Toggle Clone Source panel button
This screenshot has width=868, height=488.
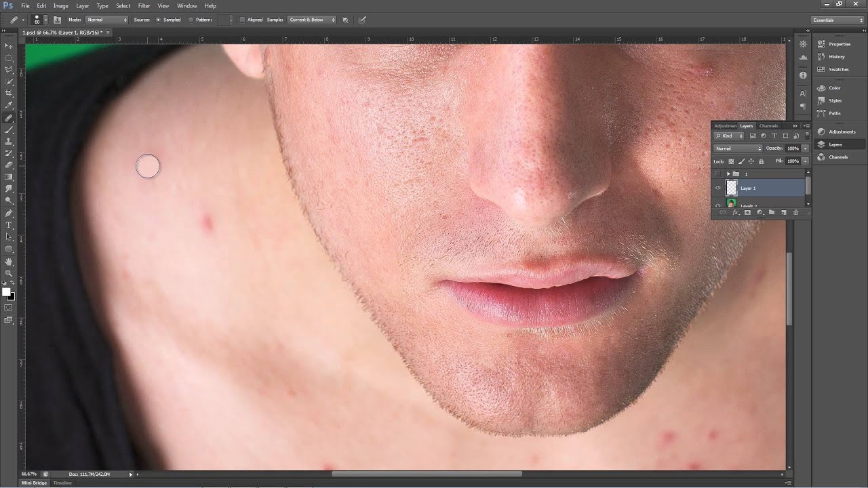coord(57,20)
